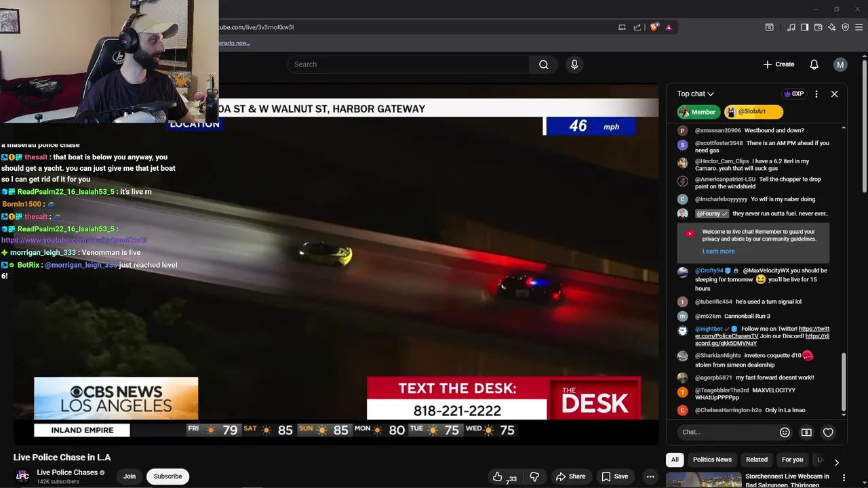The image size is (868, 488).
Task: Click the Super Chat dollar icon
Action: point(806,432)
